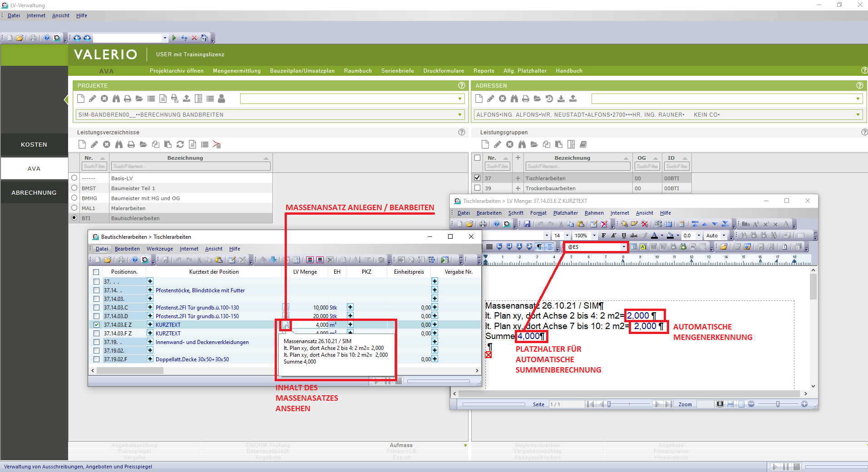
Task: Click the refresh icon in Leistungsverzeichnisse toolbar
Action: click(180, 144)
